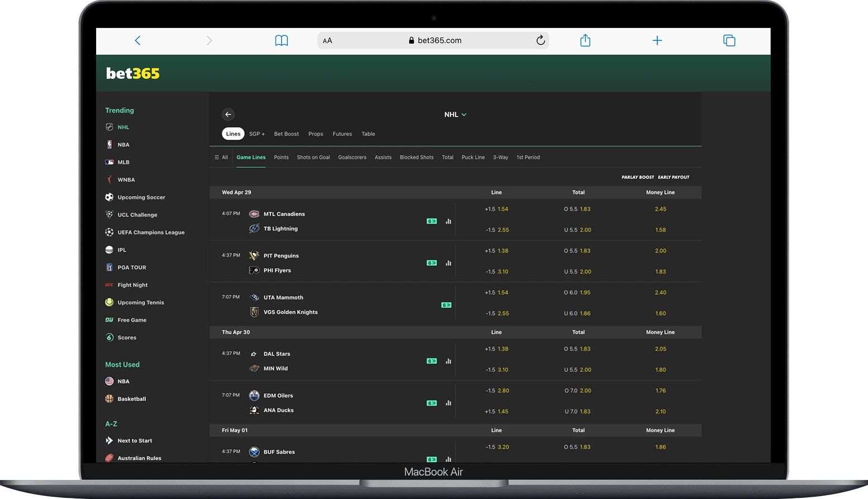
Task: Open more markets badge for UTA Mammoth game
Action: (446, 305)
